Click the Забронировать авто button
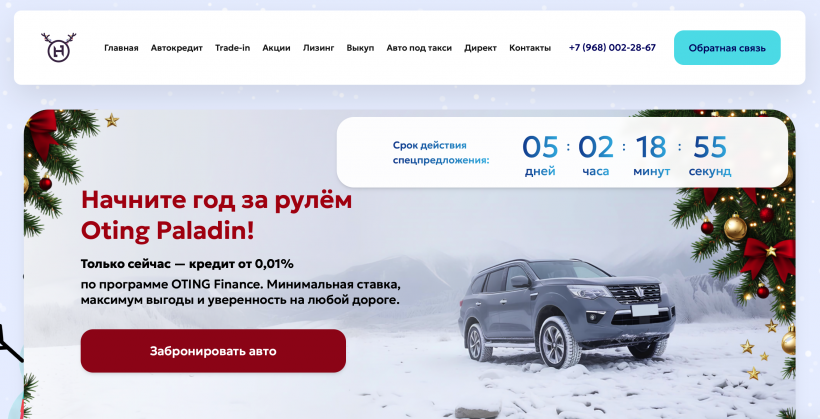820x419 pixels. point(213,351)
